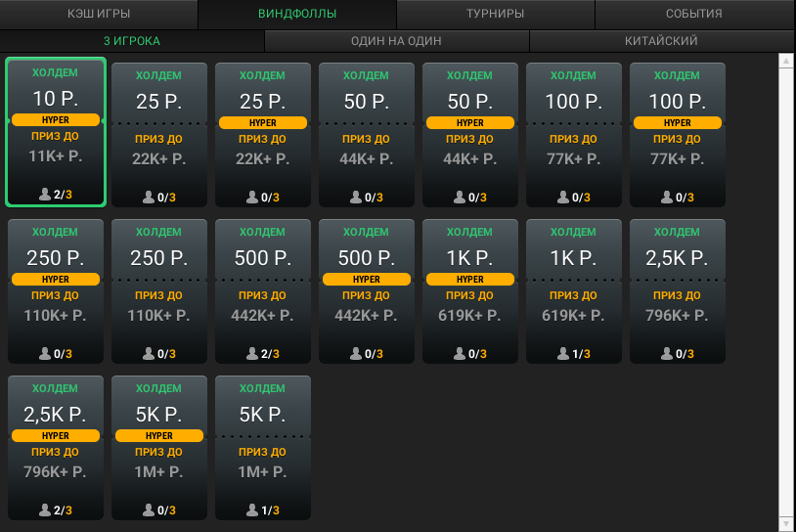Open the КЭШ ИГРЫ tab
This screenshot has width=796, height=532.
point(99,14)
